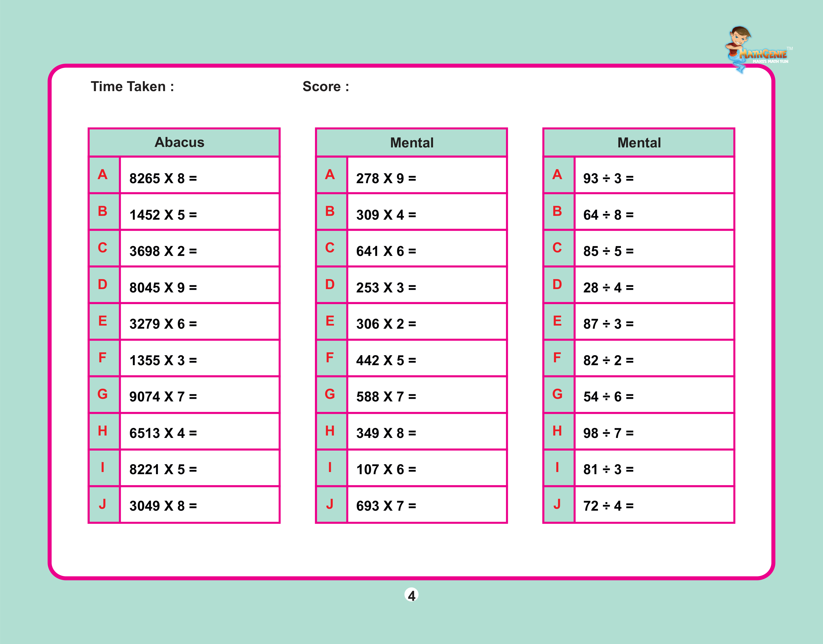The height and width of the screenshot is (644, 823).
Task: Click the first Mental table header
Action: (412, 143)
